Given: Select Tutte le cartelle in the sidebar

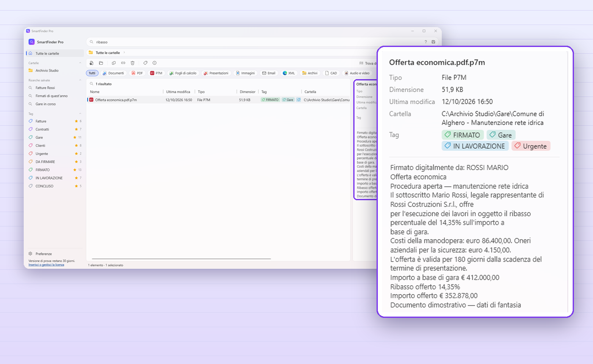Looking at the screenshot, I should (55, 53).
